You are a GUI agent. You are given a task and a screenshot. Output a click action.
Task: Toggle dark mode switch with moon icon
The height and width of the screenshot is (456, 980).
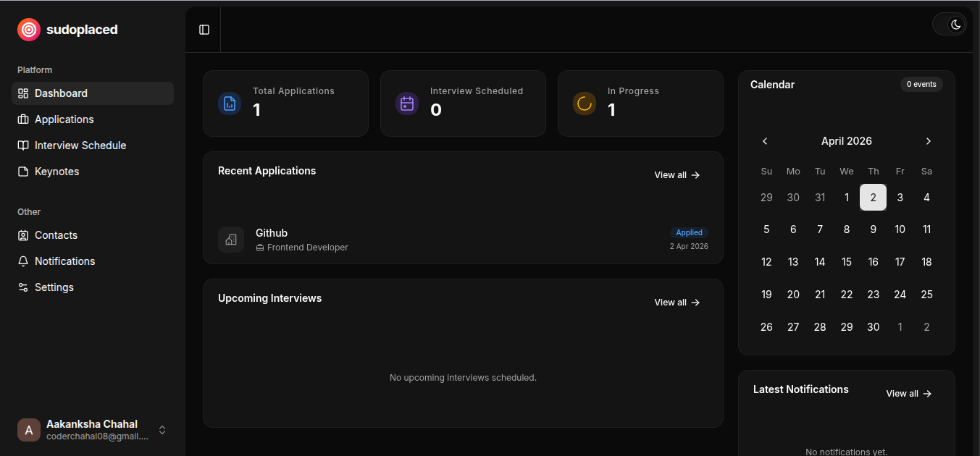pyautogui.click(x=950, y=25)
